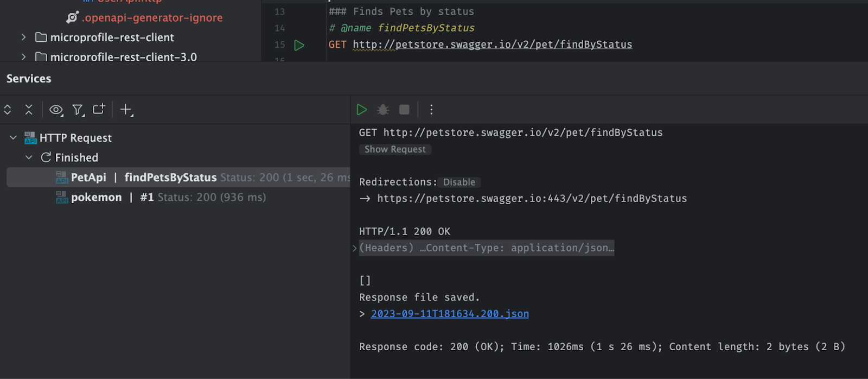Click the 'Response file saved.' text

tap(419, 298)
